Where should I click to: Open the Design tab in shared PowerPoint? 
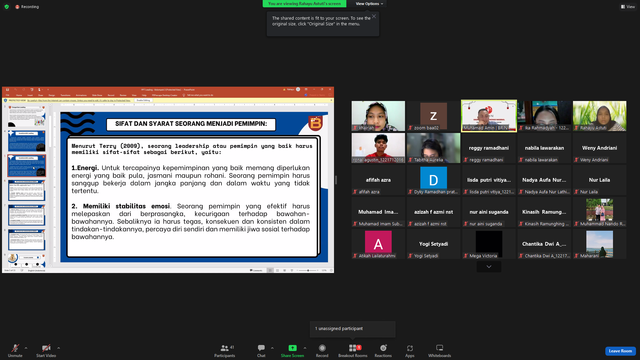pyautogui.click(x=52, y=95)
